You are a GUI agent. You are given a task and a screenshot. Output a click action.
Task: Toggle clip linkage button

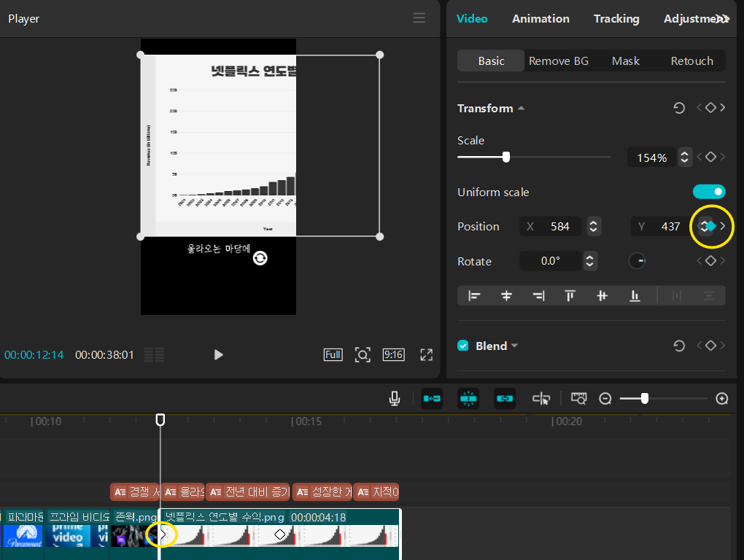tap(505, 399)
